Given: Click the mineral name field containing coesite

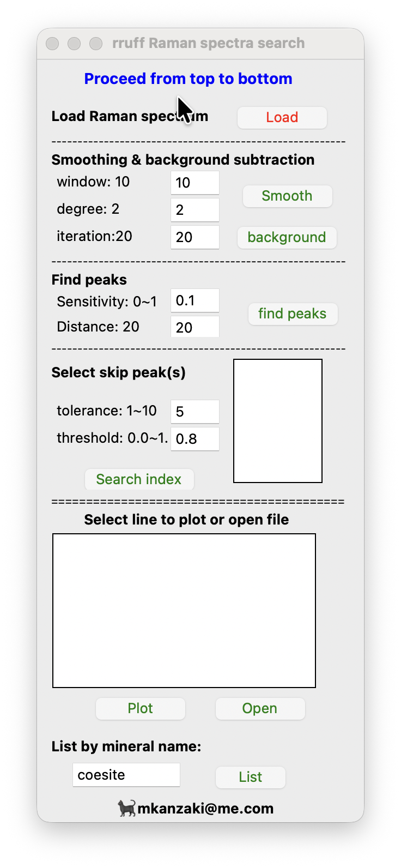Looking at the screenshot, I should pos(126,775).
